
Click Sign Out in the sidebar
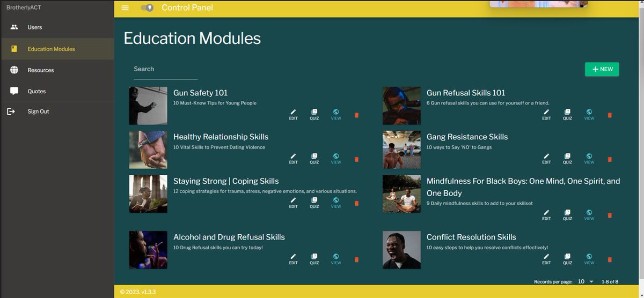point(57,111)
